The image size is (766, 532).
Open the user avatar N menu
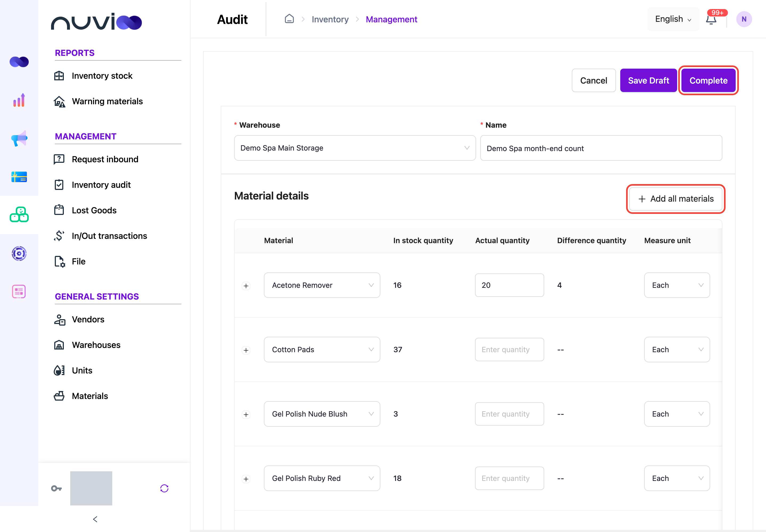point(744,19)
